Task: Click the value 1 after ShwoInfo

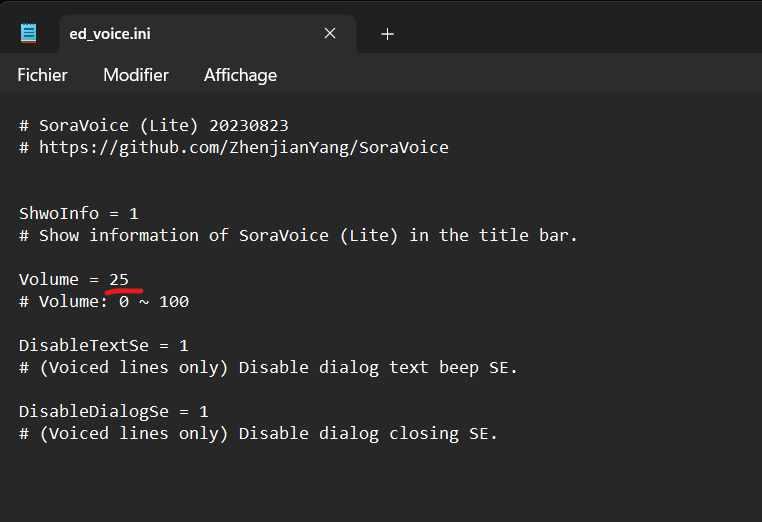Action: click(134, 213)
